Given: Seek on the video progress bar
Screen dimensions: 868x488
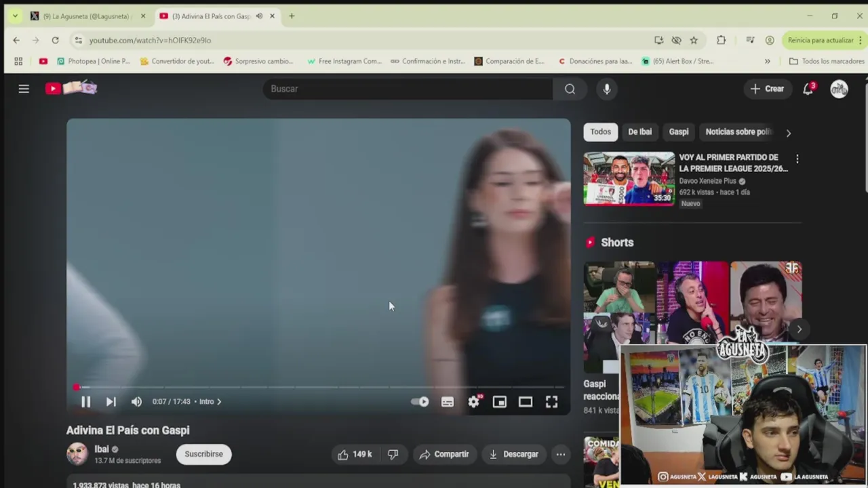Looking at the screenshot, I should click(x=319, y=387).
